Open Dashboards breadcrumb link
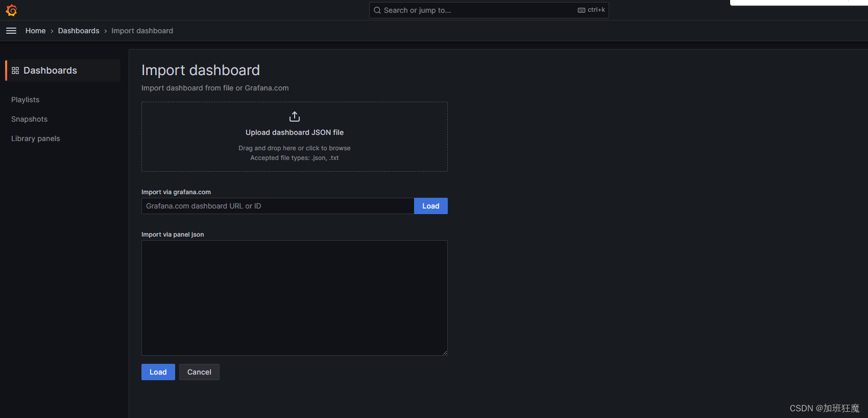 coord(79,31)
